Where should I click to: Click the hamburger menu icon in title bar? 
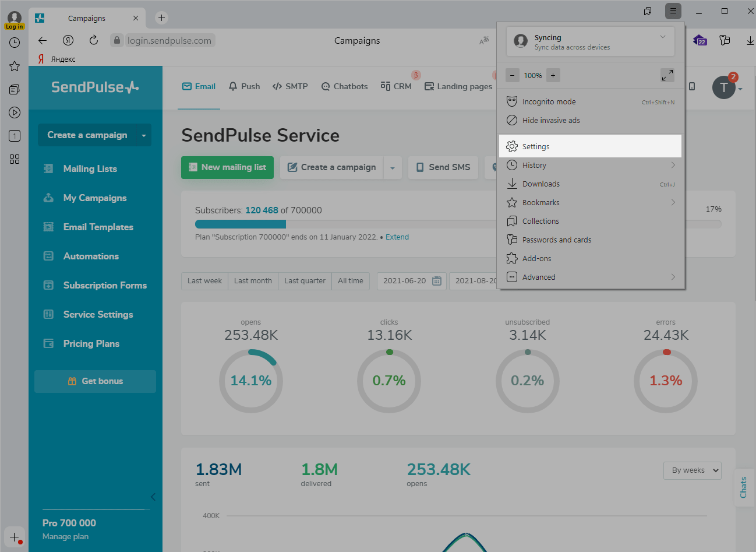(x=673, y=11)
